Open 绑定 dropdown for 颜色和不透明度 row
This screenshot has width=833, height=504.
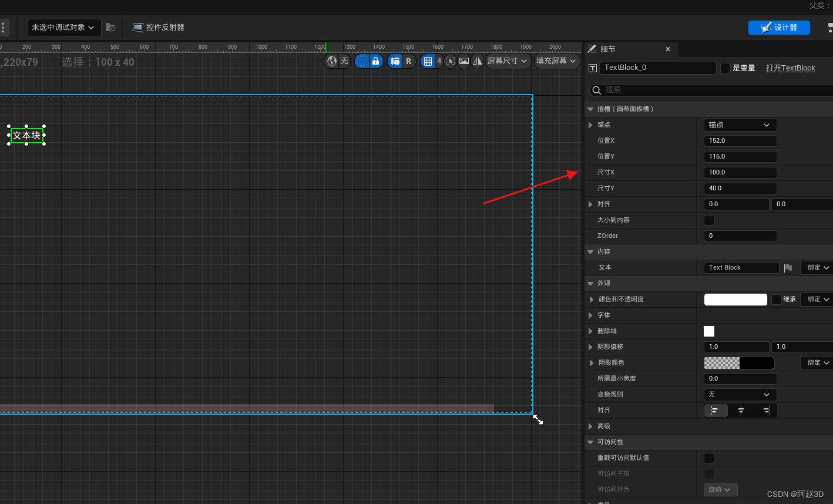[818, 300]
